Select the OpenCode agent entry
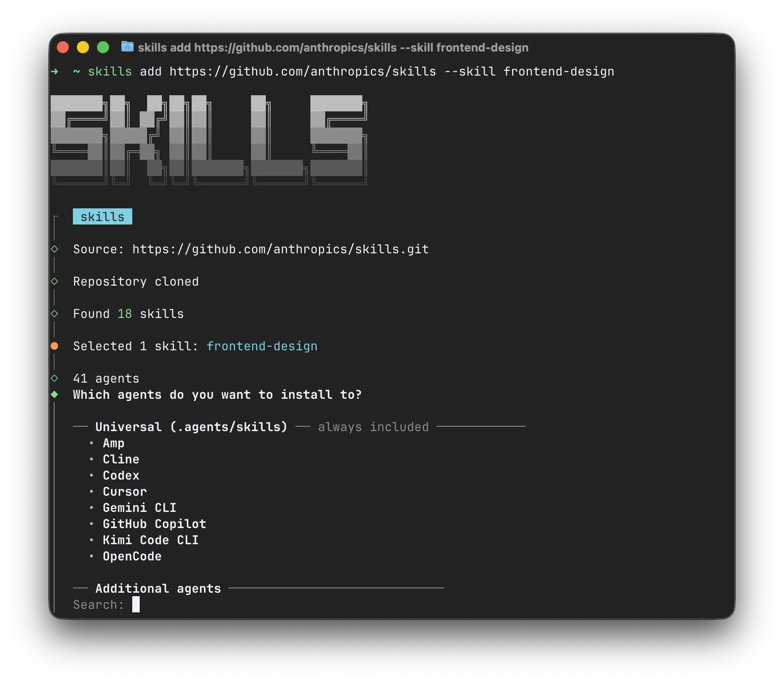The image size is (784, 684). coord(132,556)
